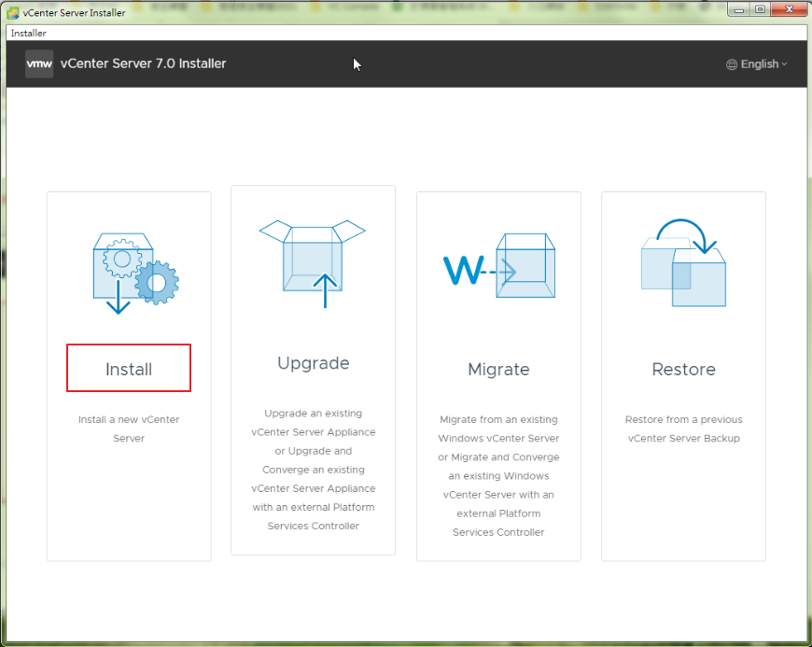Click 'Upgrade an existing vCenter Server Appliance' text
Image resolution: width=812 pixels, height=647 pixels.
click(x=314, y=423)
